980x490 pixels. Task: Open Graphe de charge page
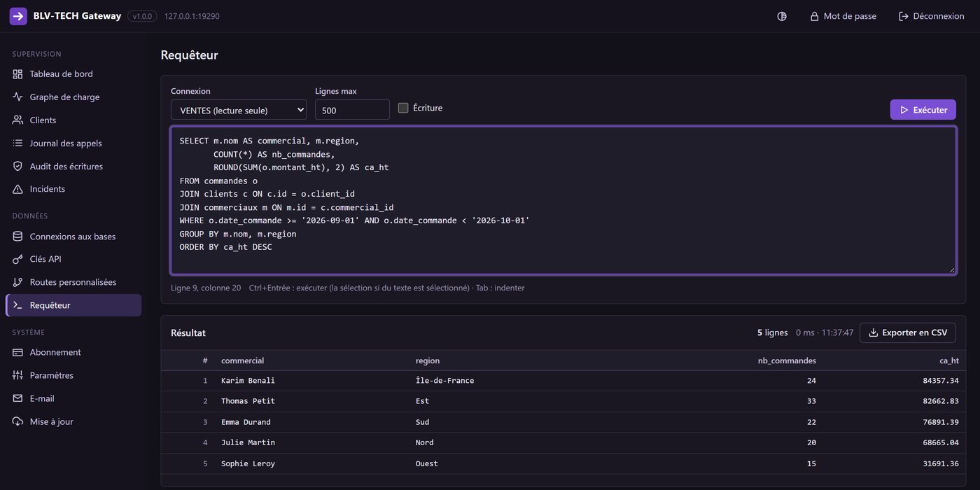coord(73,97)
